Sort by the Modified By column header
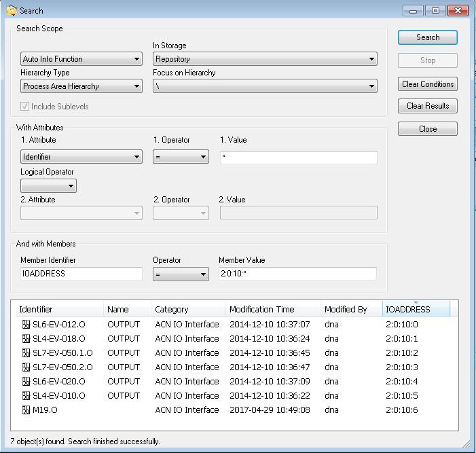The image size is (476, 453). click(x=352, y=309)
